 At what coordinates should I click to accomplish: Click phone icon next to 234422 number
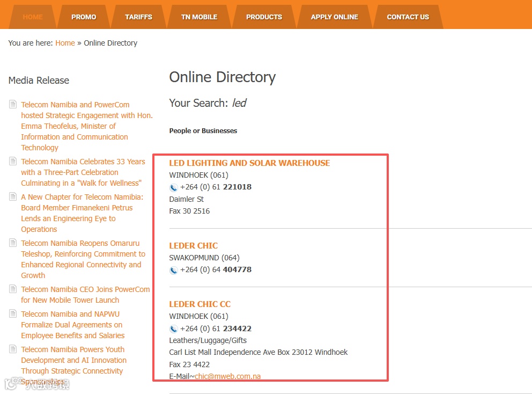pos(173,329)
